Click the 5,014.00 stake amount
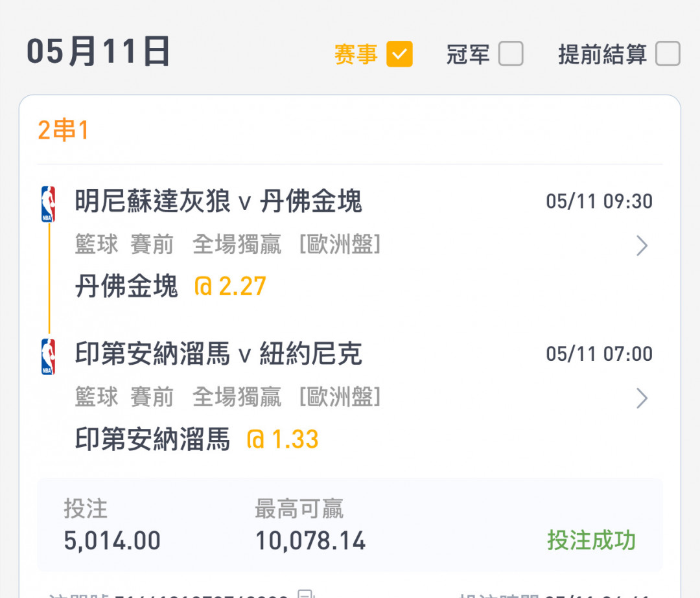The width and height of the screenshot is (700, 598). [x=112, y=541]
